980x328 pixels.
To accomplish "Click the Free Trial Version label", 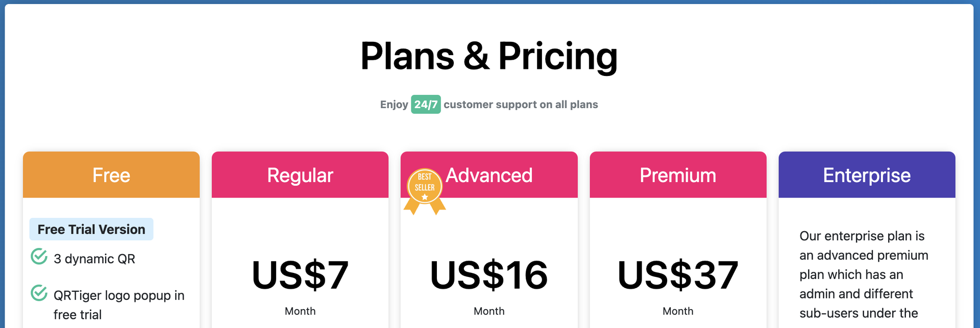I will [x=91, y=230].
